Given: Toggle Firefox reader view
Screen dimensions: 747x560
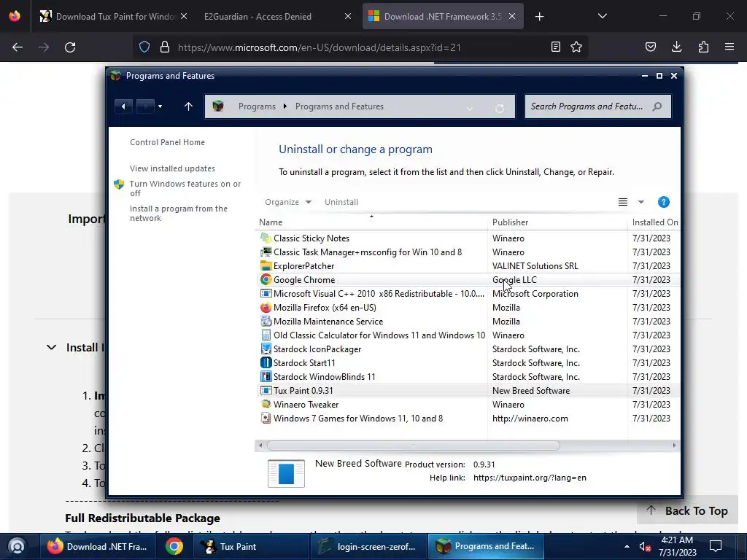Looking at the screenshot, I should tap(555, 47).
